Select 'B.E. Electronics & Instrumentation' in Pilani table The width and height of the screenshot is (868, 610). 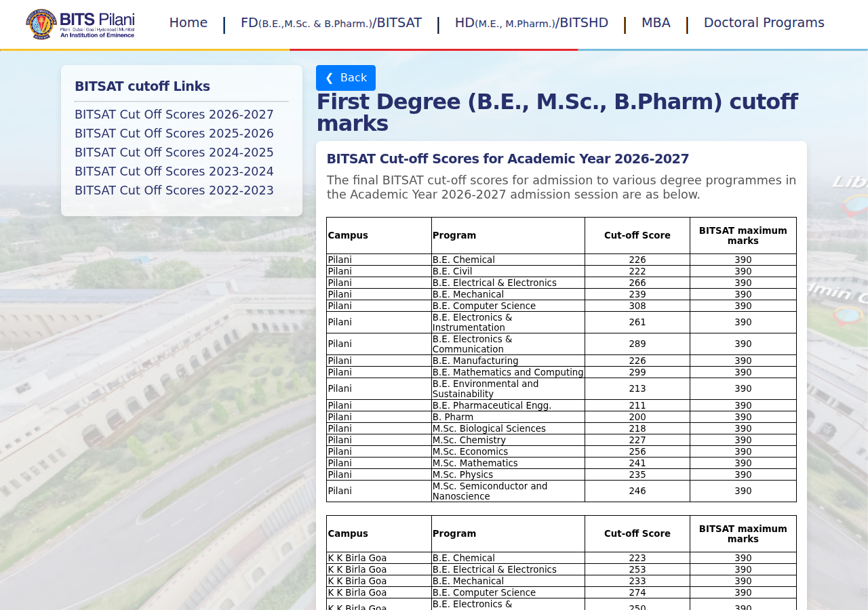click(508, 323)
